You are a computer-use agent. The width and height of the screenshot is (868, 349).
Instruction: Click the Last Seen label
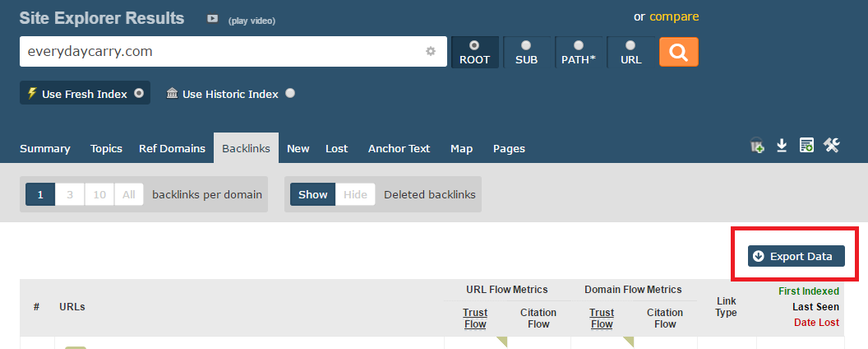tap(815, 306)
